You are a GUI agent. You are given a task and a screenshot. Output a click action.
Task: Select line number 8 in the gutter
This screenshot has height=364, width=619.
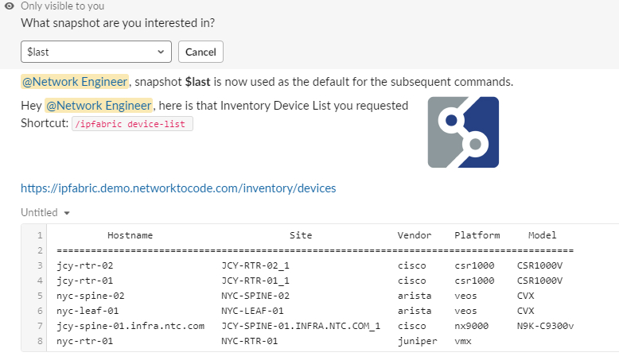(x=40, y=341)
